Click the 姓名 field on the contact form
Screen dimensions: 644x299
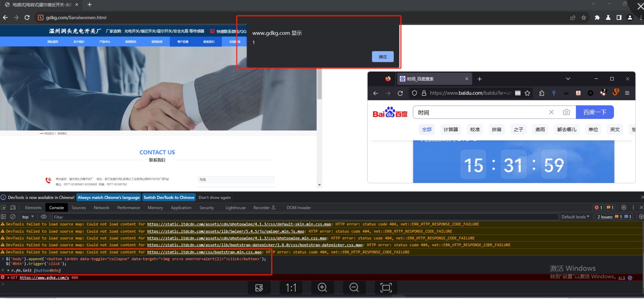click(x=236, y=179)
